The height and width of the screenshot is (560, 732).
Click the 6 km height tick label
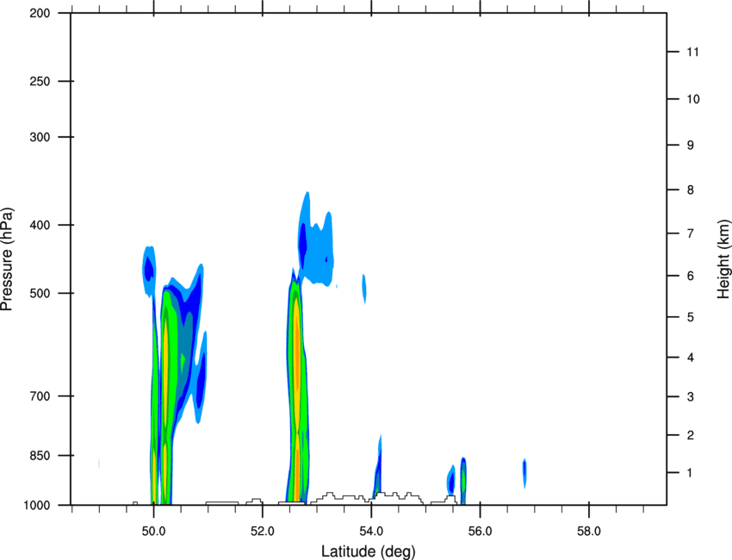click(x=691, y=276)
